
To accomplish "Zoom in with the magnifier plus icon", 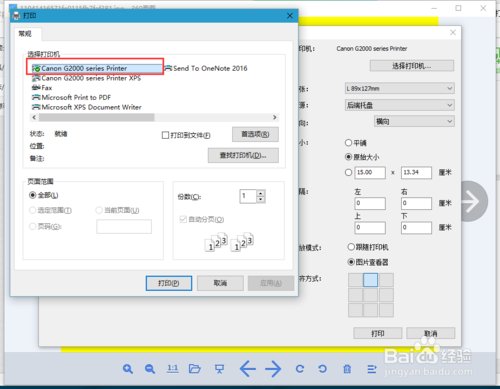I will pos(128,369).
